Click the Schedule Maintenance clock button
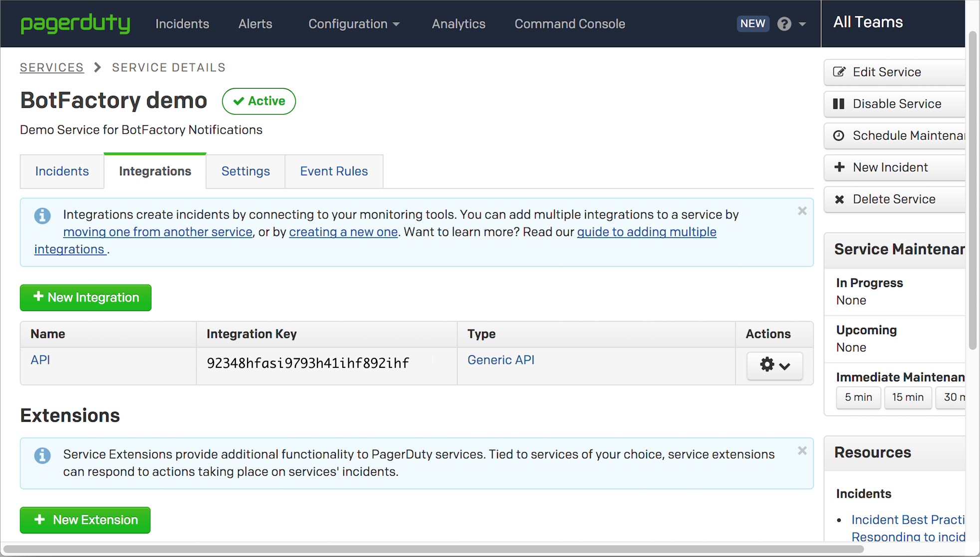This screenshot has width=980, height=557. pyautogui.click(x=894, y=136)
